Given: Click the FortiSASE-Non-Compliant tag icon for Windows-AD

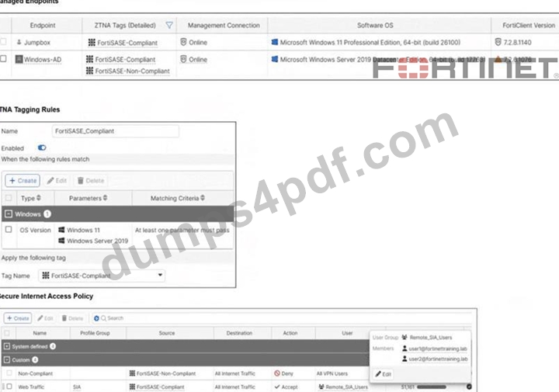Looking at the screenshot, I should (x=89, y=71).
